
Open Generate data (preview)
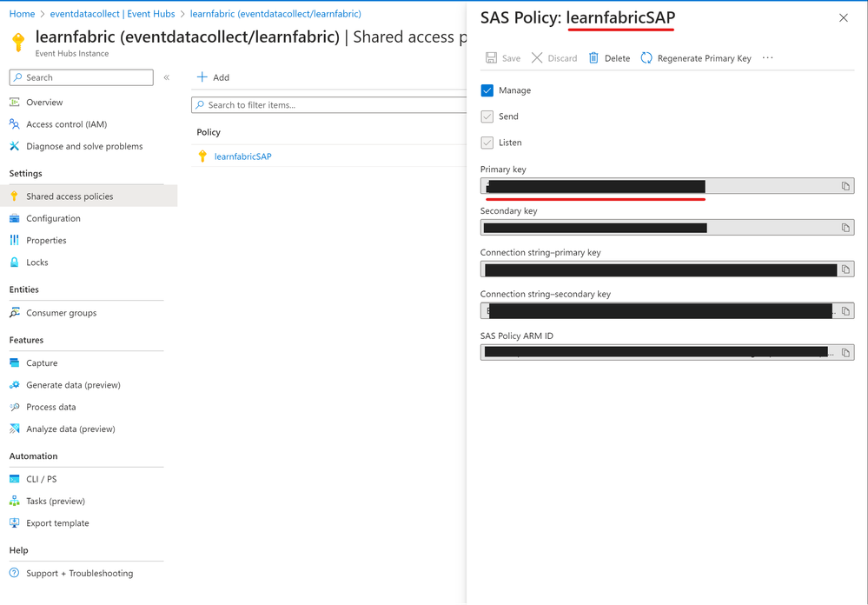73,384
